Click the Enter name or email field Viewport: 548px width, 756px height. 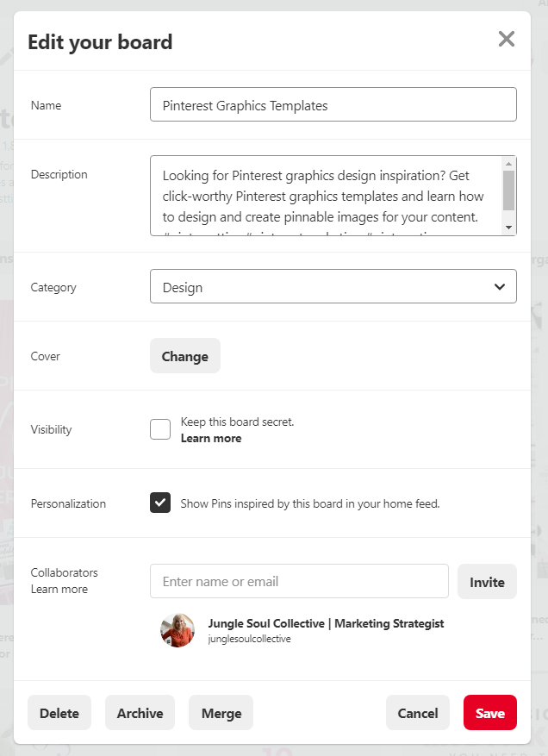[x=298, y=581]
